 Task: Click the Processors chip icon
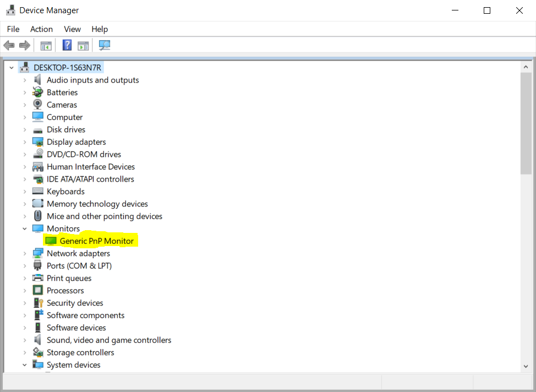pyautogui.click(x=38, y=291)
